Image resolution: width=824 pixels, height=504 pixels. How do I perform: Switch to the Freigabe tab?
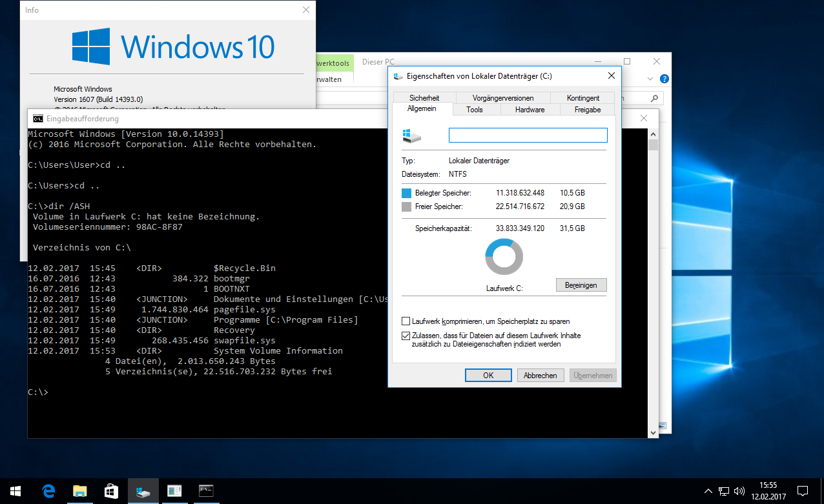[x=588, y=110]
